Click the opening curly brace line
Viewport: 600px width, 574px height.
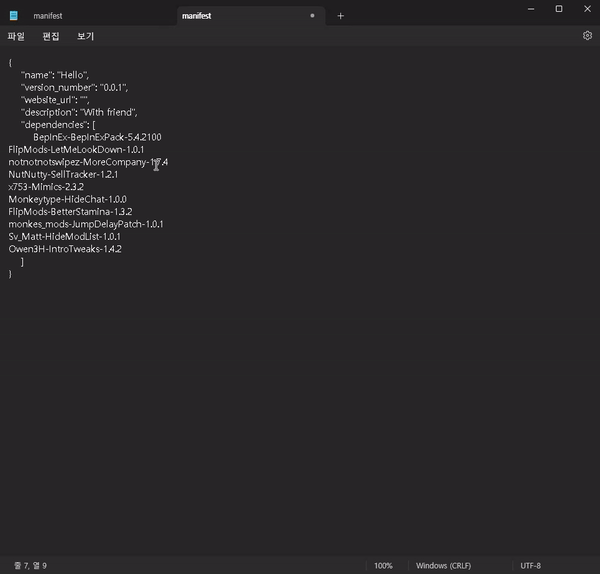10,63
